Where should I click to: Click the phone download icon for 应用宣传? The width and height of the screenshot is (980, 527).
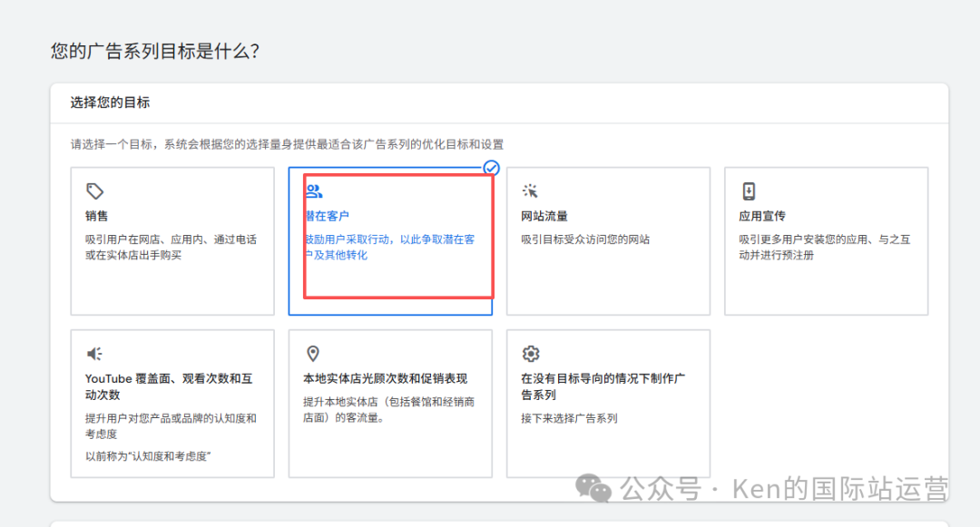click(x=749, y=191)
